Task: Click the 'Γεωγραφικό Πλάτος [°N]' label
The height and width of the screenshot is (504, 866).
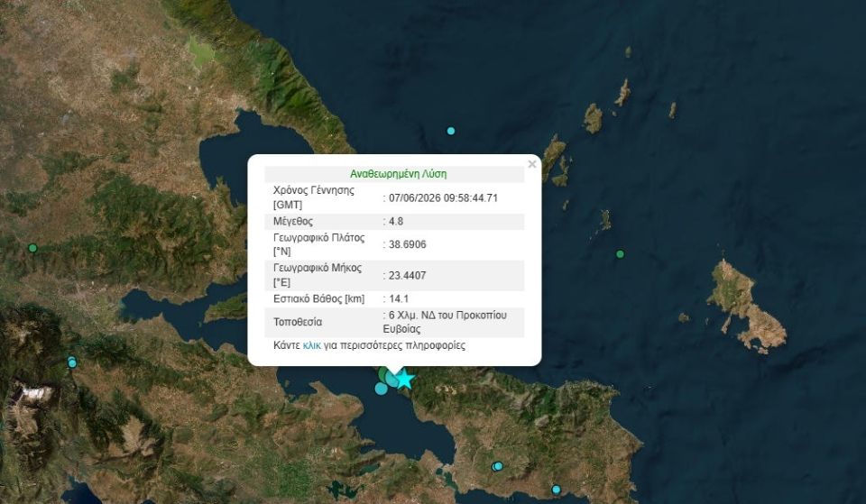Action: [318, 244]
